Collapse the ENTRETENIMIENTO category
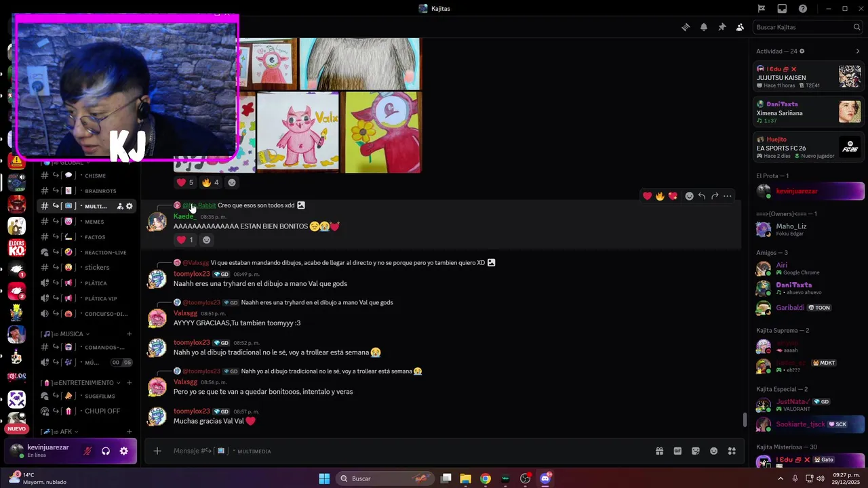The width and height of the screenshot is (868, 488). point(80,383)
